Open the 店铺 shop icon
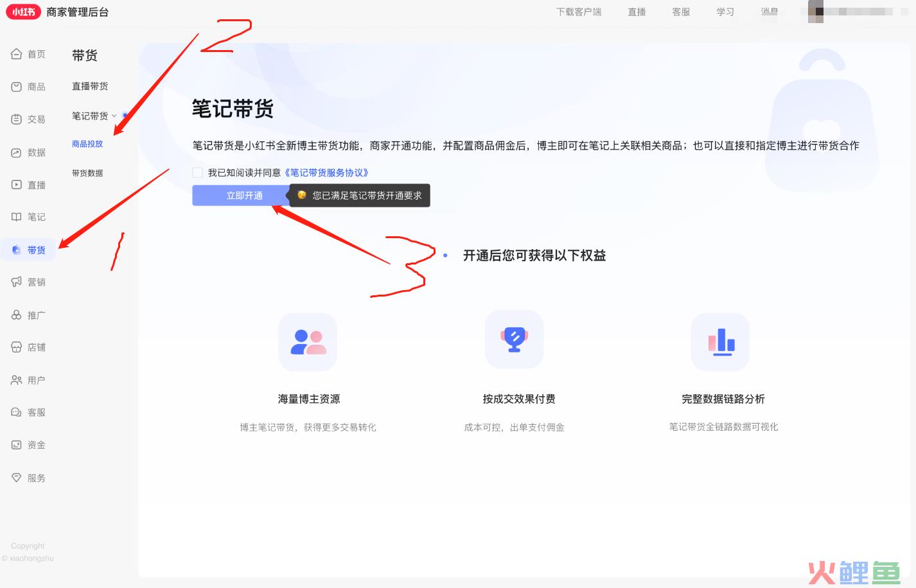The image size is (916, 588). (x=17, y=347)
